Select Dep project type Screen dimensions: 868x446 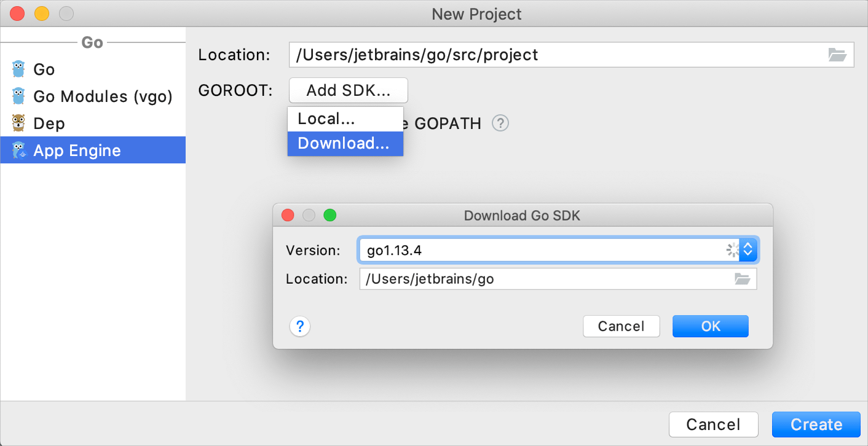[93, 123]
